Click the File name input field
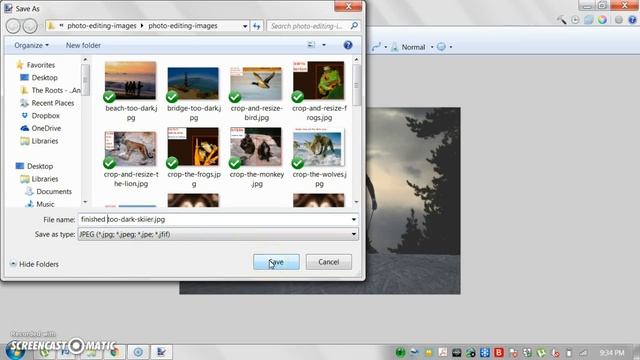This screenshot has height=360, width=640. pos(214,219)
